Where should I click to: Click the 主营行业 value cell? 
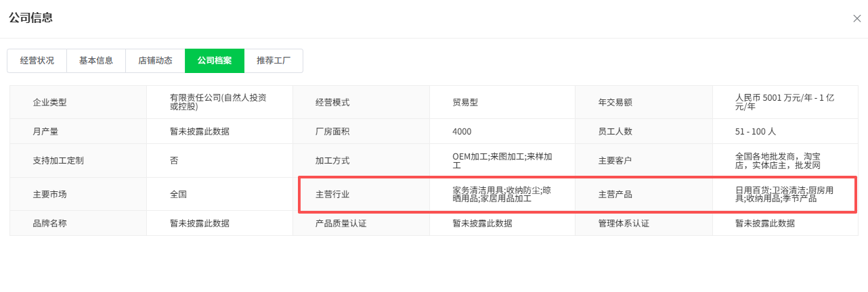point(502,194)
